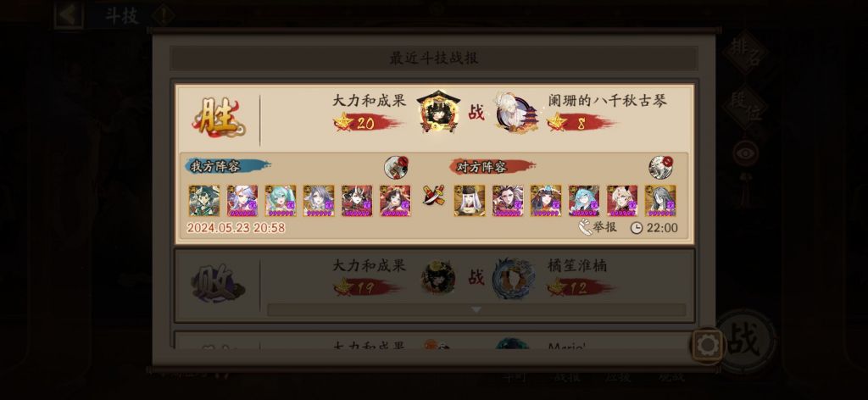The height and width of the screenshot is (400, 868).
Task: Tap onmyoji icon above 我方阵容 lineup
Action: click(396, 167)
